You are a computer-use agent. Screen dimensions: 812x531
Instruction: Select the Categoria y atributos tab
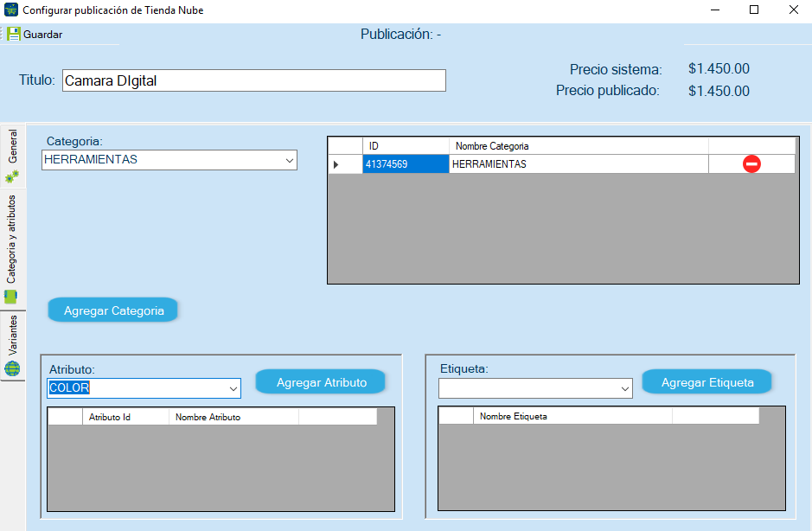tap(12, 249)
